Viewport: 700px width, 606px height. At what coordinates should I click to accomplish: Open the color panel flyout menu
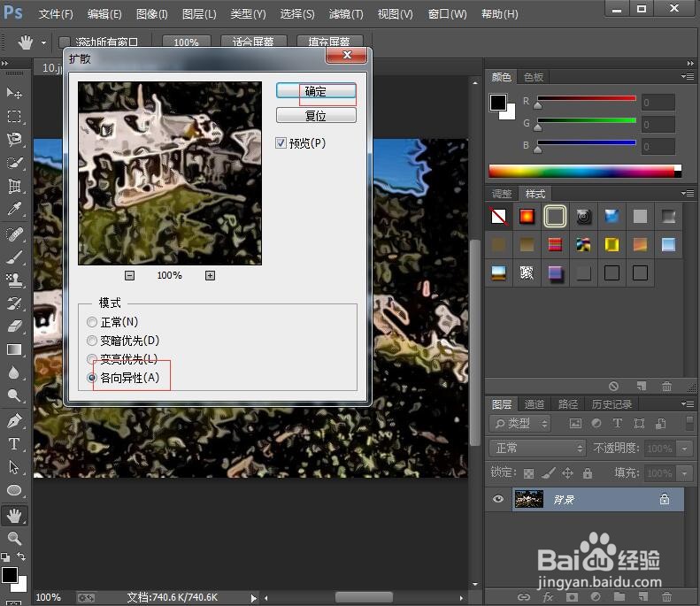pyautogui.click(x=688, y=77)
